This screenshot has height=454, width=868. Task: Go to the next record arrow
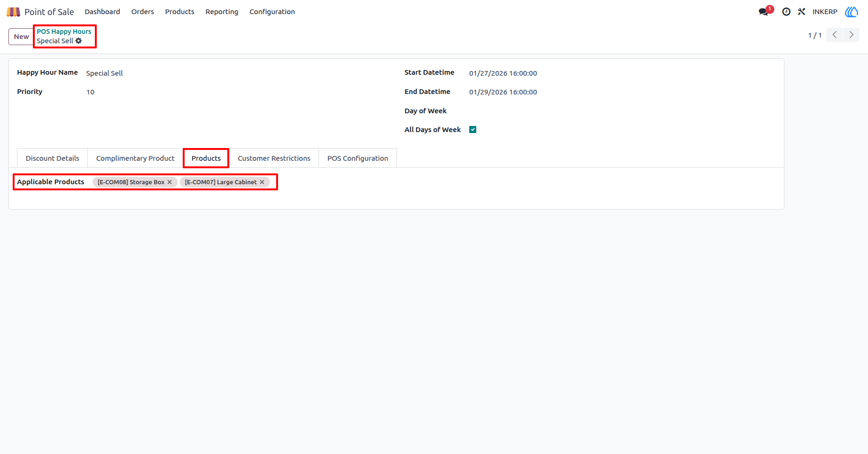click(x=851, y=35)
